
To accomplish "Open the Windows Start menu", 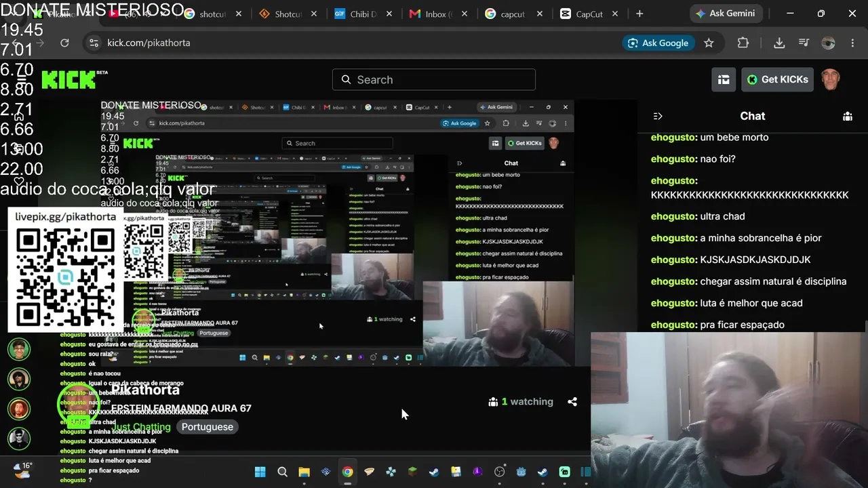I will [x=260, y=472].
